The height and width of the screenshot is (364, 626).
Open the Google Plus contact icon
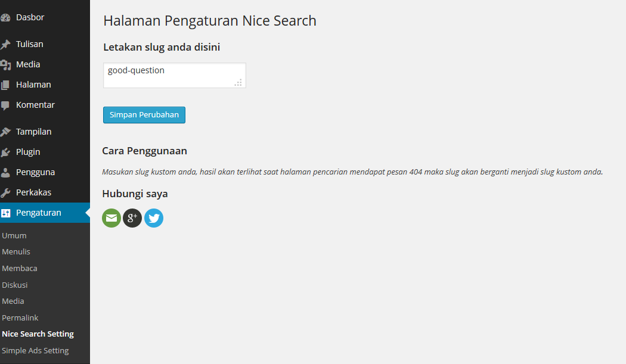click(132, 218)
